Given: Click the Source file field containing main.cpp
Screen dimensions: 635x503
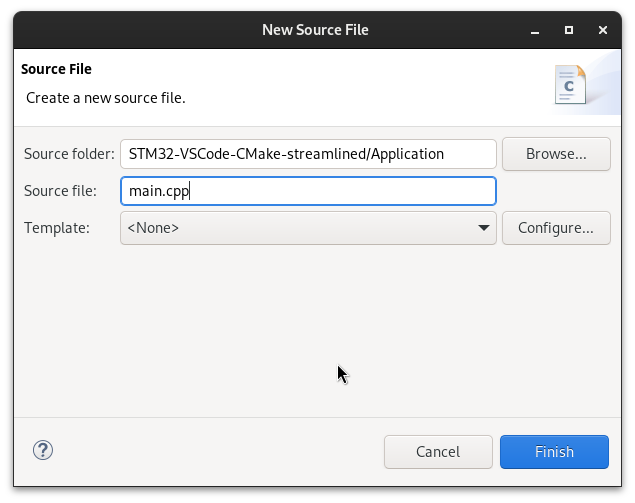Looking at the screenshot, I should pos(308,191).
